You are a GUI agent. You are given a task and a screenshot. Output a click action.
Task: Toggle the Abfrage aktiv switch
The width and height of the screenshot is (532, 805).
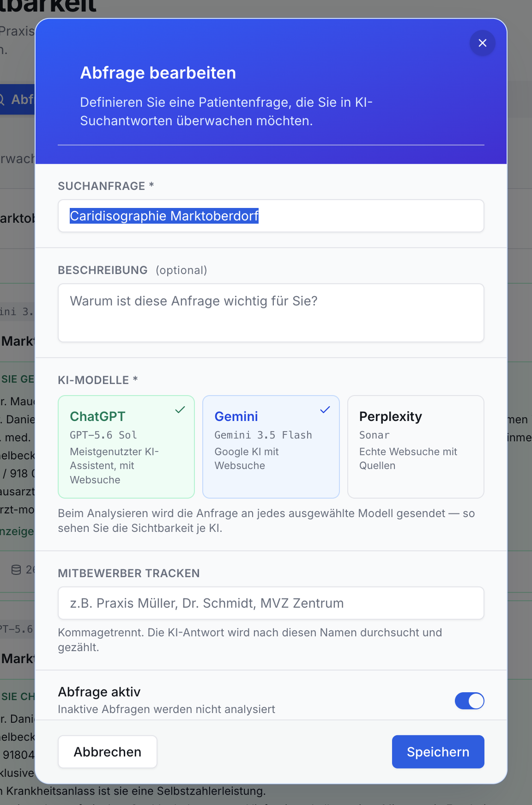coord(469,701)
